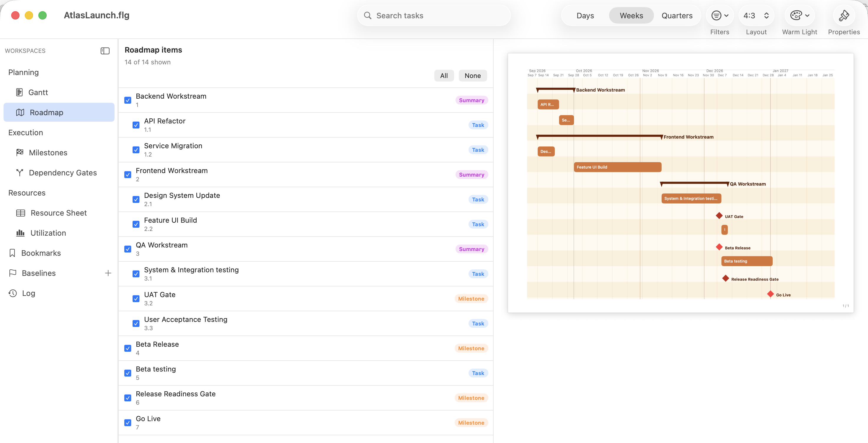Add a new baseline with plus icon
Viewport: 868px width, 443px height.
(x=108, y=273)
